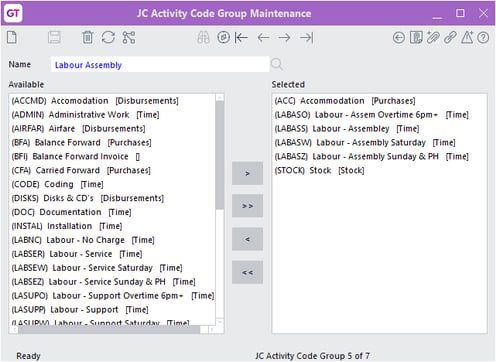Refresh the record with the circular arrows icon
496x362 pixels.
pyautogui.click(x=108, y=37)
